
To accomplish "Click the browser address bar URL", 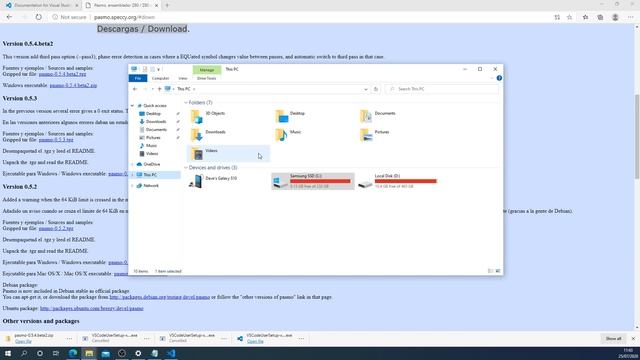I will coord(124,17).
